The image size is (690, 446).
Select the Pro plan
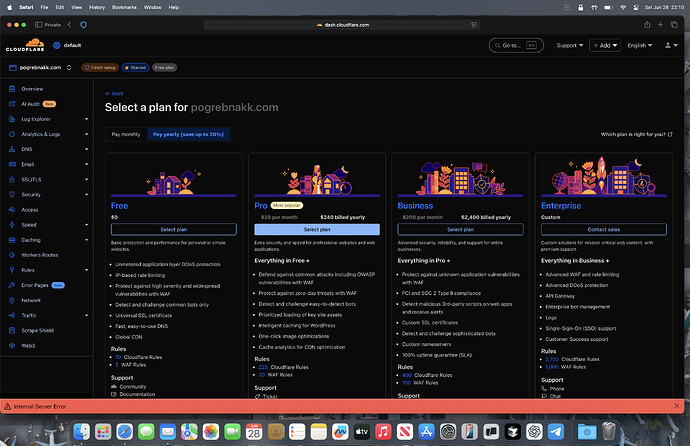click(317, 230)
